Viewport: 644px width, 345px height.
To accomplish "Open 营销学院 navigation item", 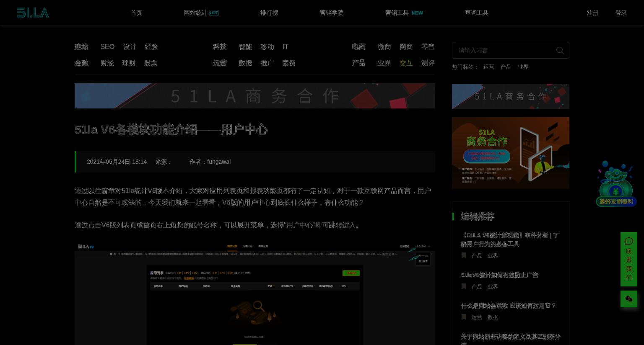I will (332, 13).
